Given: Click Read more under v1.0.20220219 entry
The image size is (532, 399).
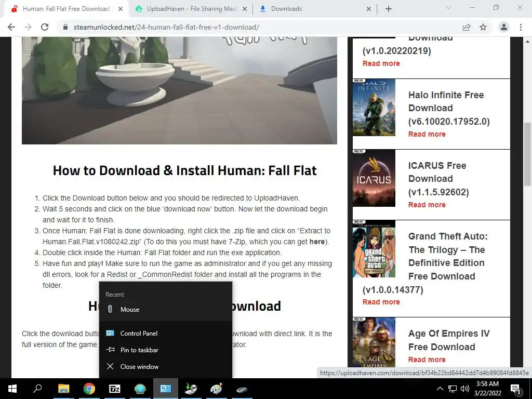Looking at the screenshot, I should 381,63.
